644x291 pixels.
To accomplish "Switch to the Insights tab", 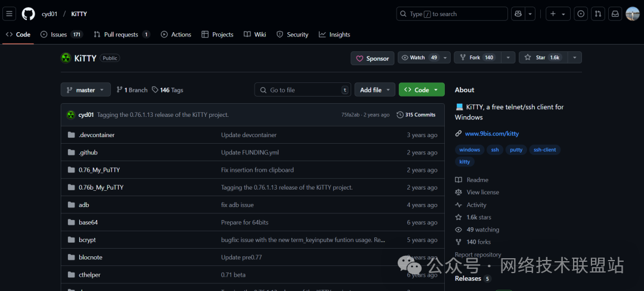I will pos(335,35).
